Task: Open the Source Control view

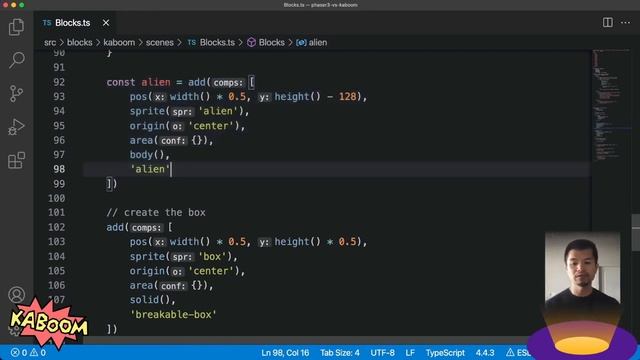Action: tap(16, 93)
